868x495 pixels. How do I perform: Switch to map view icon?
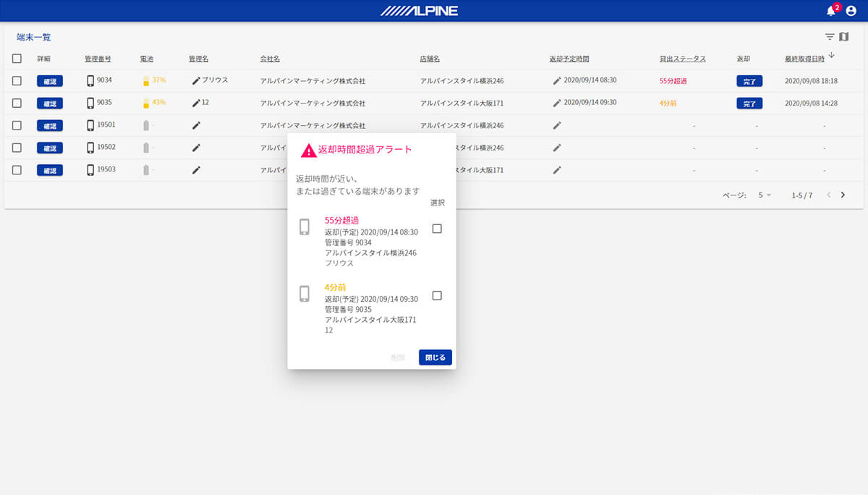(843, 37)
